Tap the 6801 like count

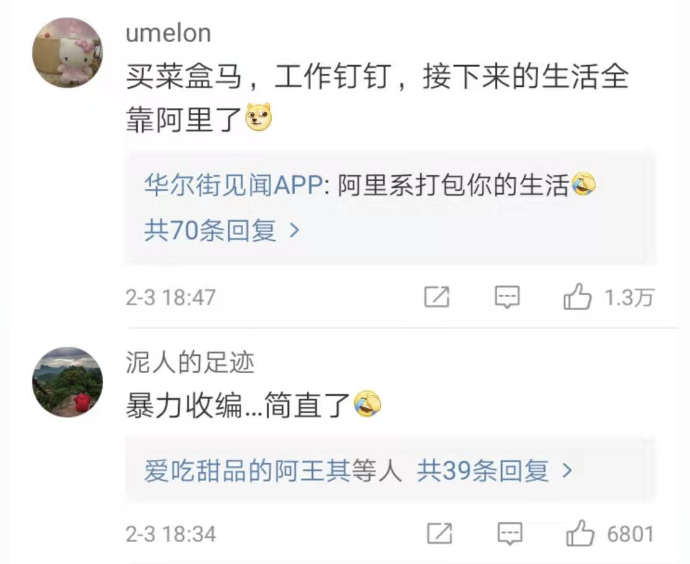pyautogui.click(x=630, y=534)
